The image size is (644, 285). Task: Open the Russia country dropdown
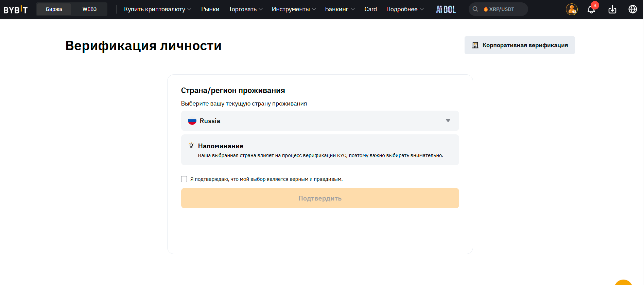[320, 121]
